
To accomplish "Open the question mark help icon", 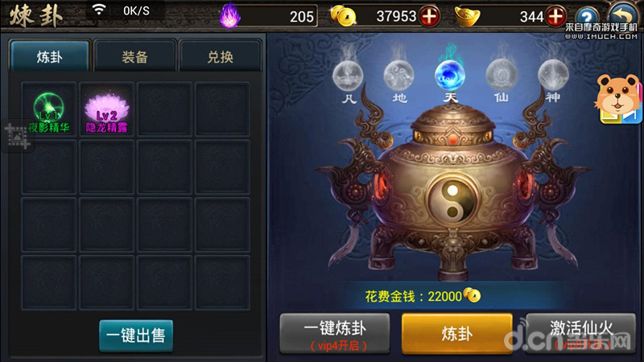I will coord(588,17).
